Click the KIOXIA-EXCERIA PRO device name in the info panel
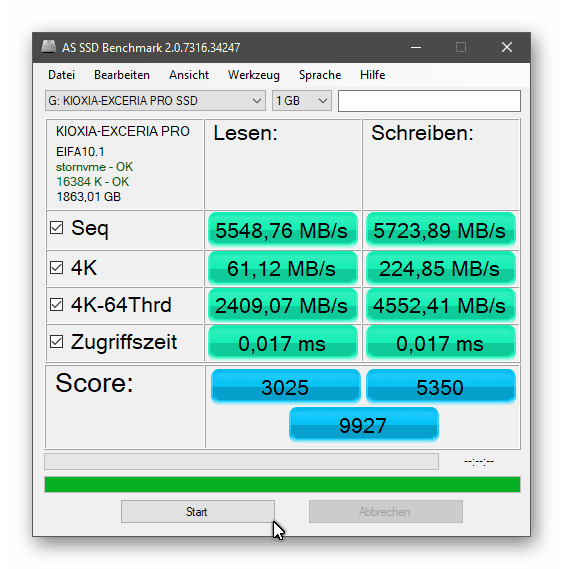563x569 pixels. tap(123, 131)
